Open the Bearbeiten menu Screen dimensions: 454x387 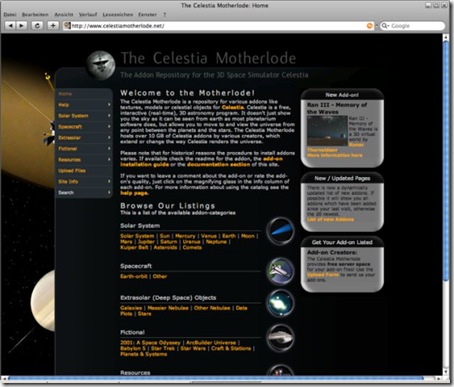tap(35, 15)
